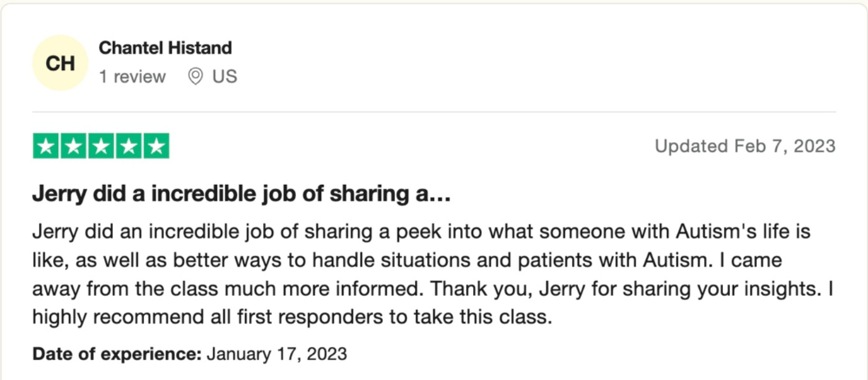
Task: Open review titled 'Jerry did a incredible job'
Action: point(240,194)
